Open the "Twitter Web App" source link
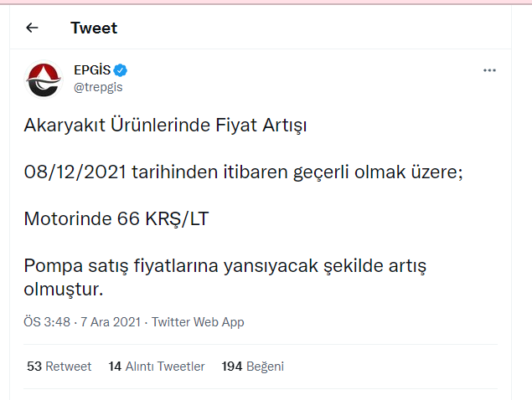532x400 pixels. coord(199,322)
